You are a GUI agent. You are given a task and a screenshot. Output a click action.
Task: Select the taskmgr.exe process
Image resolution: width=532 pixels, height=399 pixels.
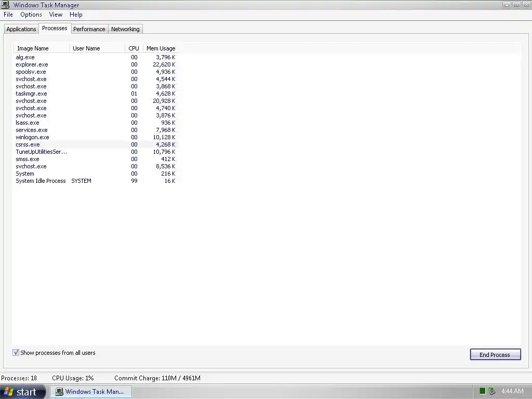pyautogui.click(x=96, y=94)
